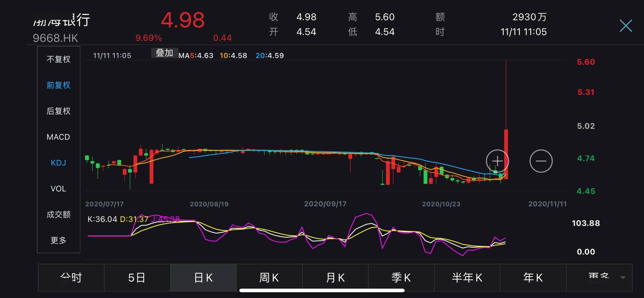This screenshot has height=298, width=644.
Task: Open 更多 indicators in left sidebar
Action: click(58, 240)
